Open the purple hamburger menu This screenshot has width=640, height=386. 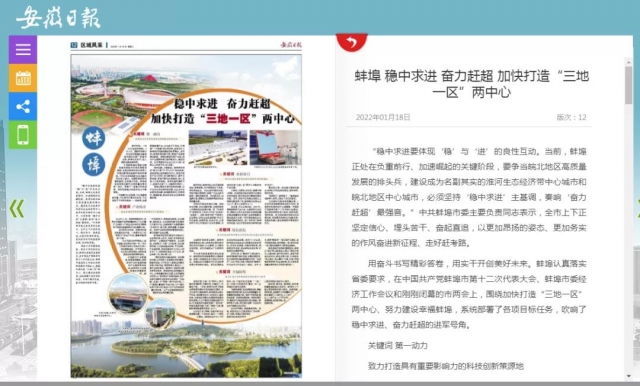pos(23,49)
